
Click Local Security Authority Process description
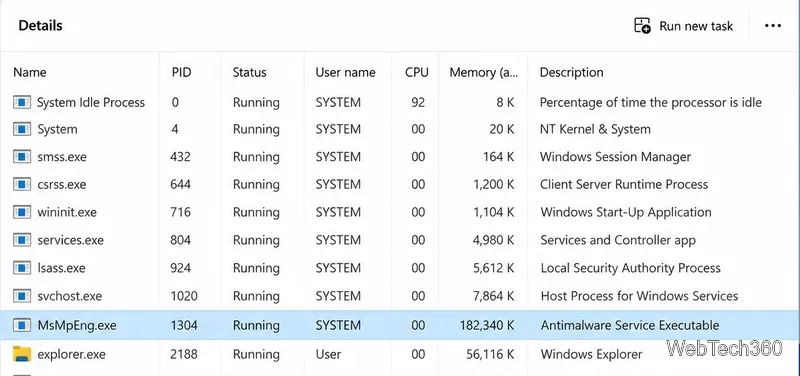[630, 268]
